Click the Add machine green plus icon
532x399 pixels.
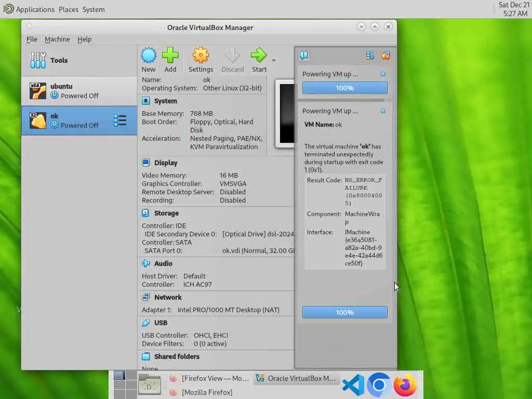[170, 55]
